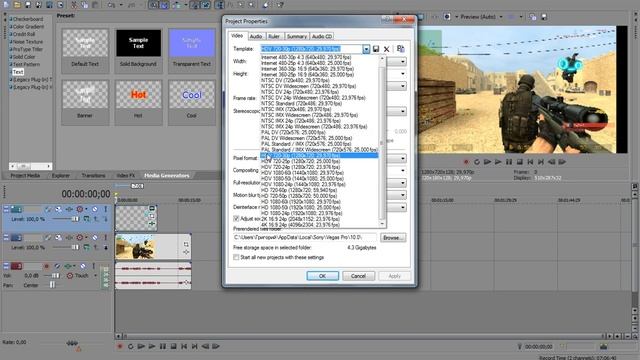Viewport: 640px width, 360px height.
Task: Open Width field dropdown in dialog
Action: click(402, 62)
